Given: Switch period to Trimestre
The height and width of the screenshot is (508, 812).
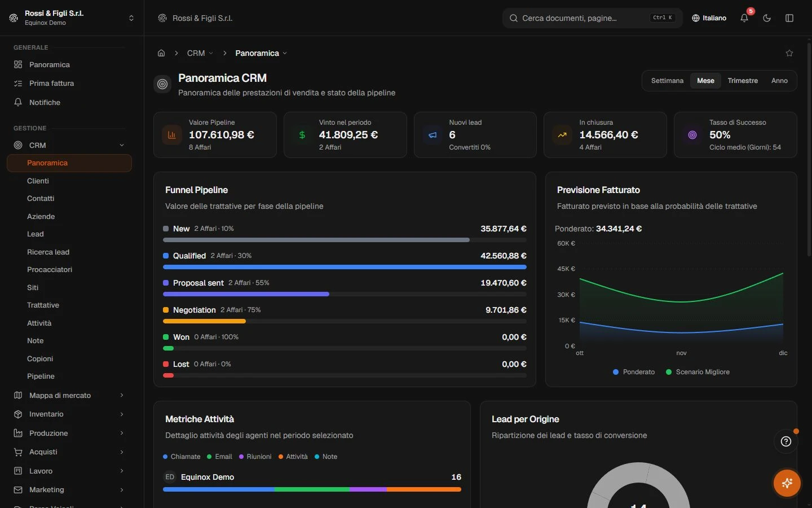Looking at the screenshot, I should pyautogui.click(x=743, y=81).
